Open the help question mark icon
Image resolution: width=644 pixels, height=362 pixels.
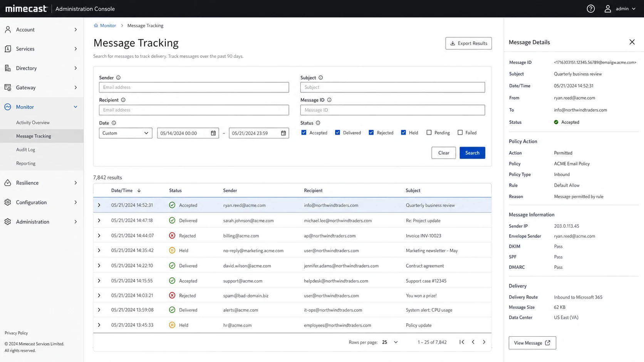click(590, 8)
